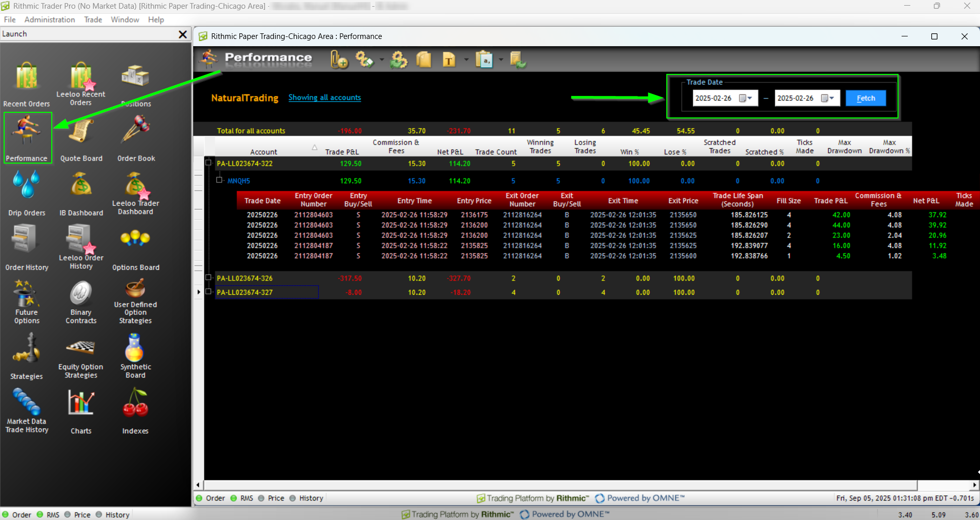Viewport: 980px width, 520px height.
Task: Open Synthetic Board icon
Action: point(135,356)
